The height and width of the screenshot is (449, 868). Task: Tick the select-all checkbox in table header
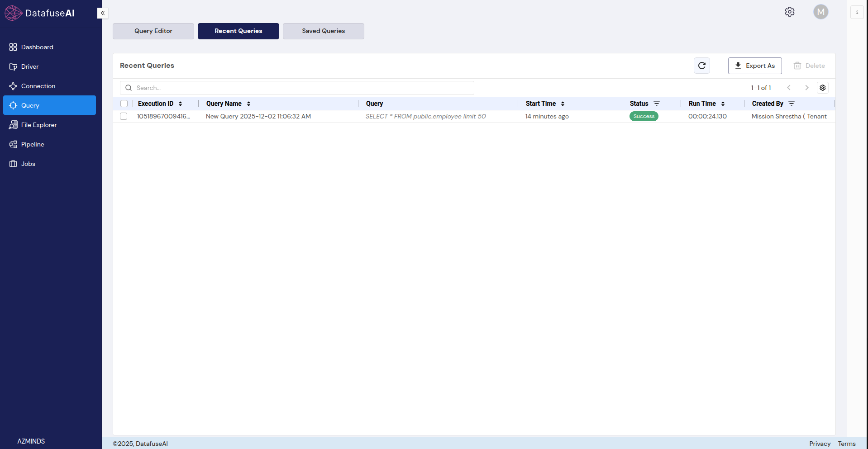(124, 104)
